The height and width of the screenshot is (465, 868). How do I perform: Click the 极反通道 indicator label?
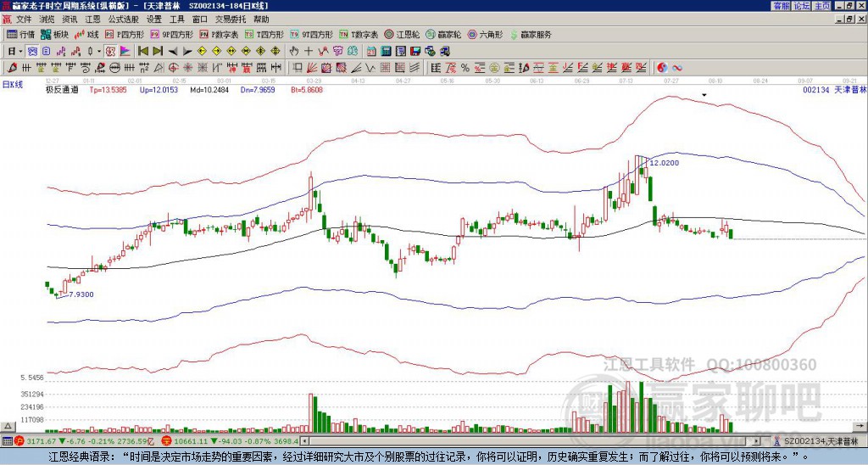coord(62,89)
